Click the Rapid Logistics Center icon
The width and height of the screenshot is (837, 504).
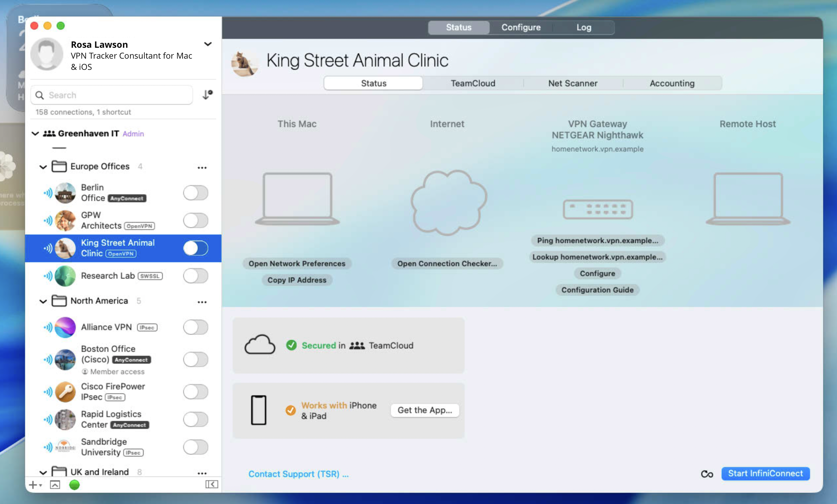tap(65, 419)
